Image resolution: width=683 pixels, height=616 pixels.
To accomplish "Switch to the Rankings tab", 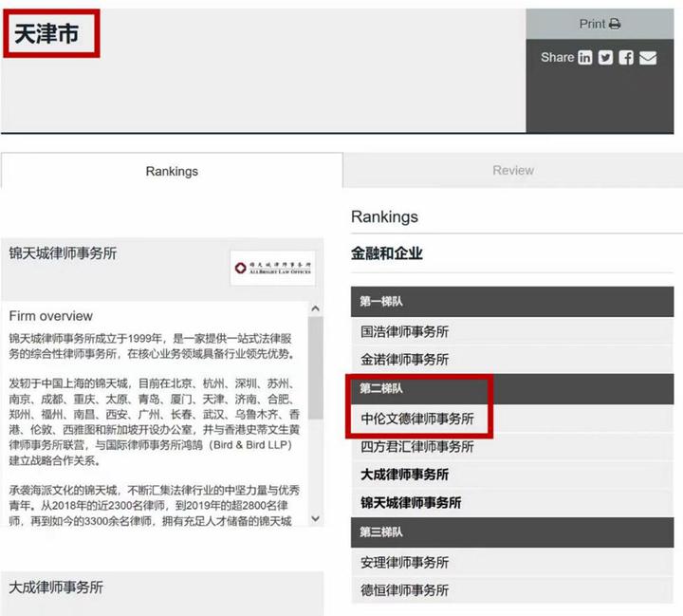I will [x=172, y=171].
